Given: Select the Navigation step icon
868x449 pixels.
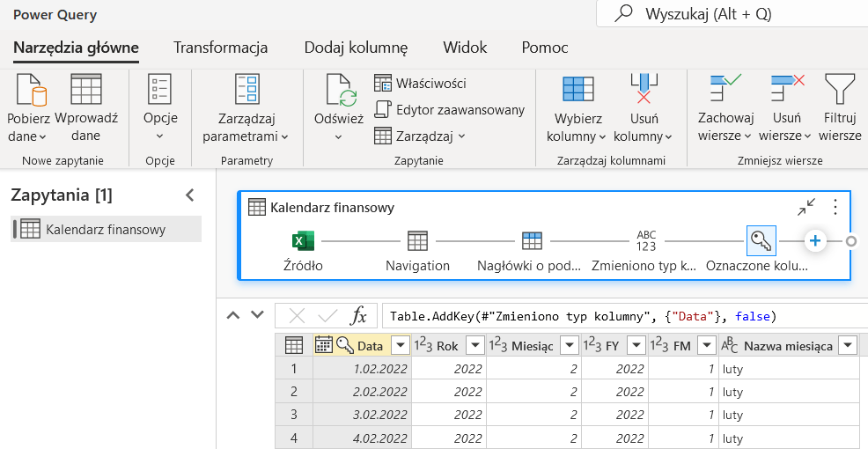Looking at the screenshot, I should 417,241.
